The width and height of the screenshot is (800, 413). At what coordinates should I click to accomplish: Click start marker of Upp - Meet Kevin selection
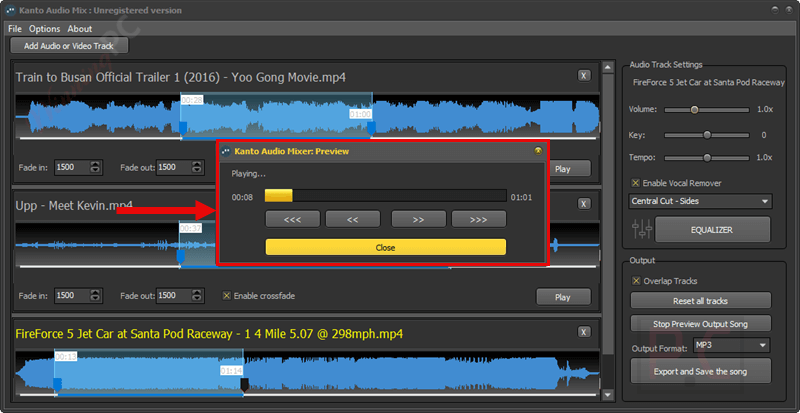click(180, 256)
